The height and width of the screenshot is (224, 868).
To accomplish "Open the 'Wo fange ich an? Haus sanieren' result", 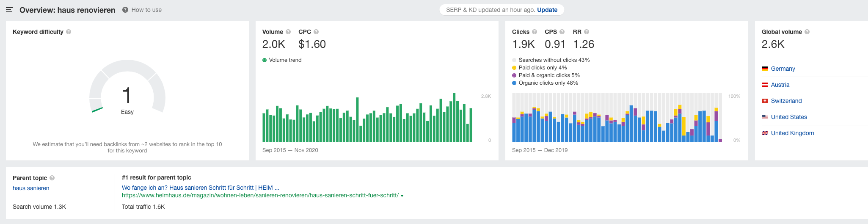I will [x=201, y=188].
